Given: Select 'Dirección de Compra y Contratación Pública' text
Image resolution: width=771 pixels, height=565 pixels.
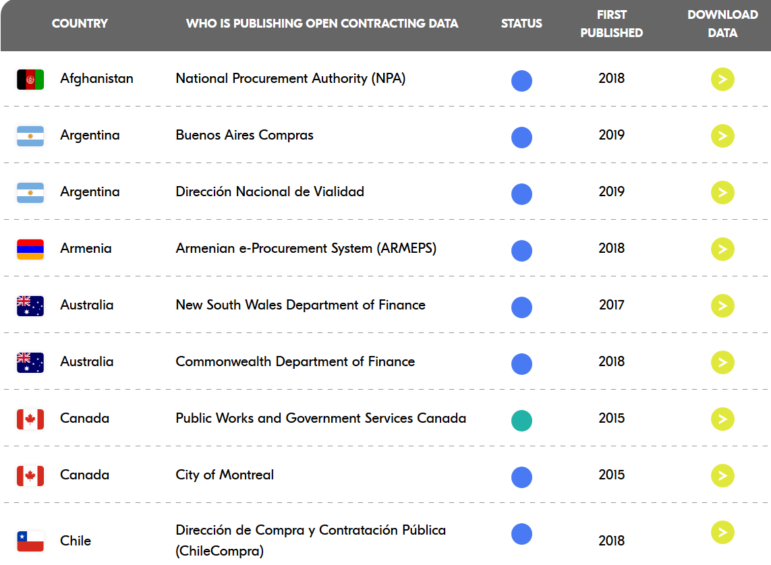Looking at the screenshot, I should 311,530.
